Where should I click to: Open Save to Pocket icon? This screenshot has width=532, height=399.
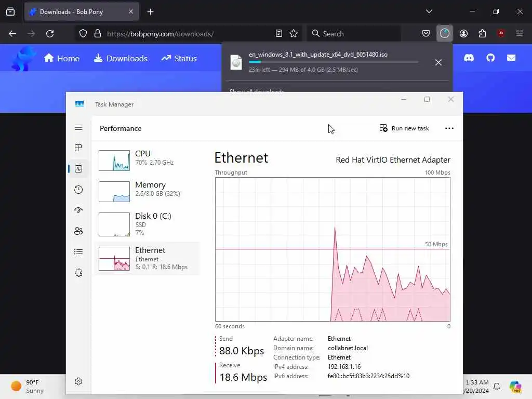(x=426, y=34)
